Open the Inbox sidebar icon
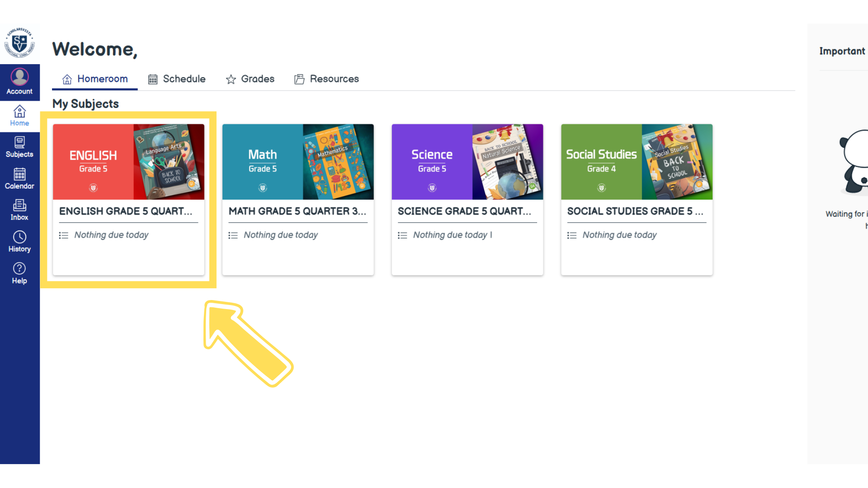Viewport: 868px width, 488px height. [x=19, y=210]
